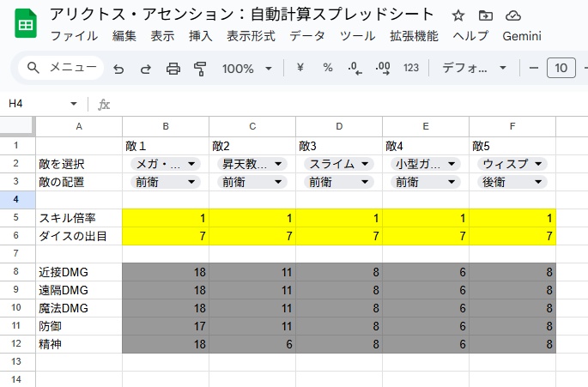Click the fx formula icon
588x387 pixels.
coord(104,104)
